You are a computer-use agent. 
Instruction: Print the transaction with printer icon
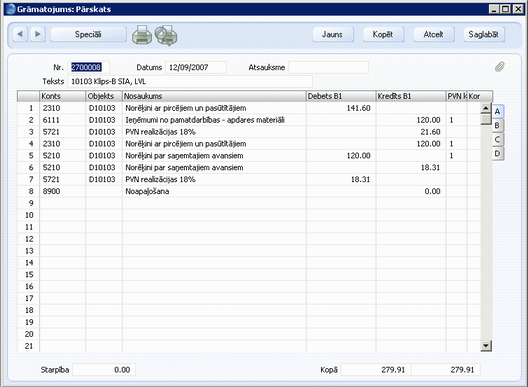tap(142, 35)
